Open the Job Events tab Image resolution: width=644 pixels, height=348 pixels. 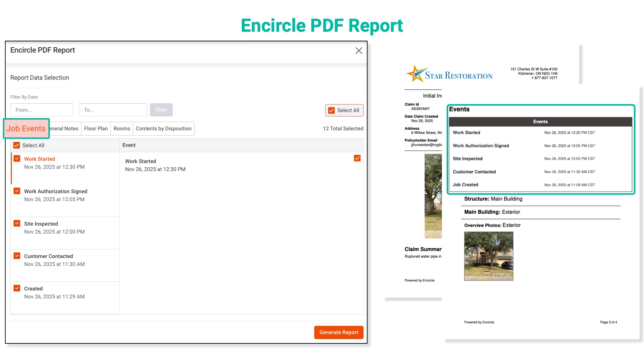26,128
